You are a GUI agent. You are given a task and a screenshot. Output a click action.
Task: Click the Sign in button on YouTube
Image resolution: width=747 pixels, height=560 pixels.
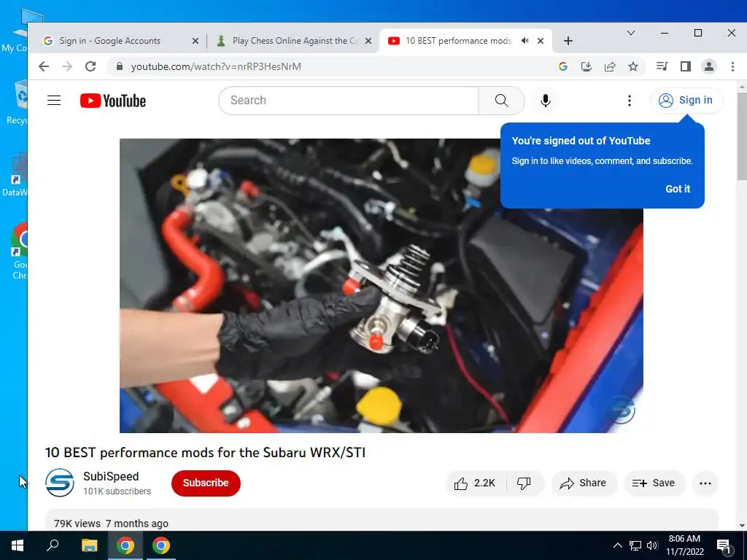tap(686, 100)
